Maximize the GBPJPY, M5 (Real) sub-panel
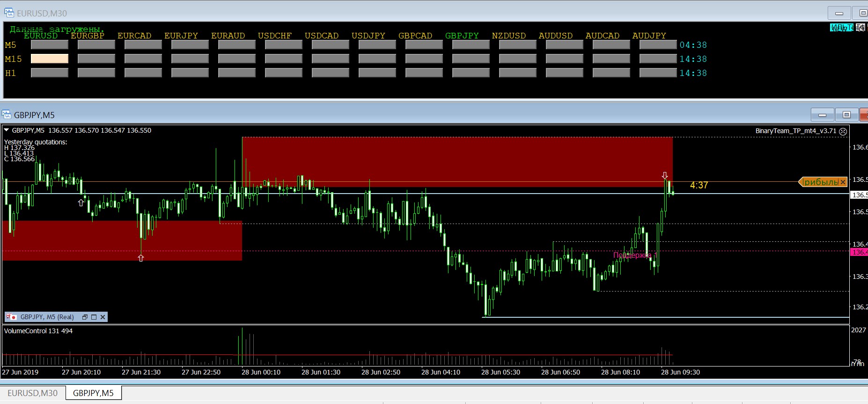 (94, 317)
